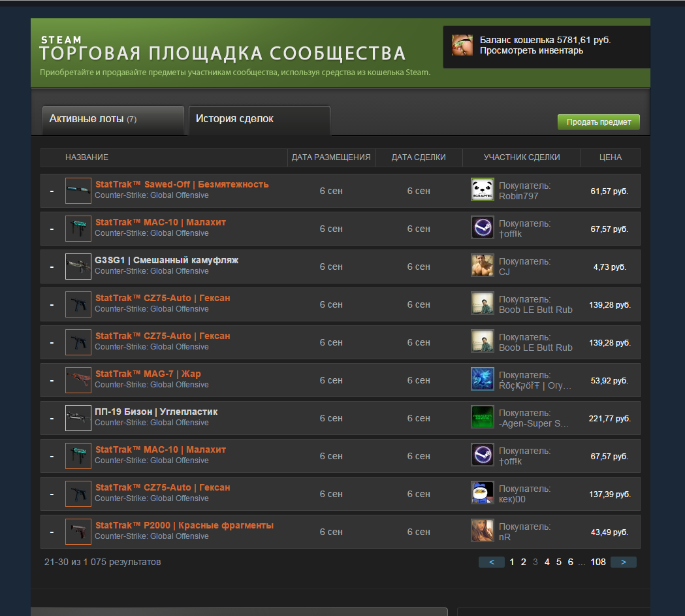Click the ДАТА РАЗМЕЩЕНИЯ column header
The height and width of the screenshot is (616, 685).
coord(331,157)
